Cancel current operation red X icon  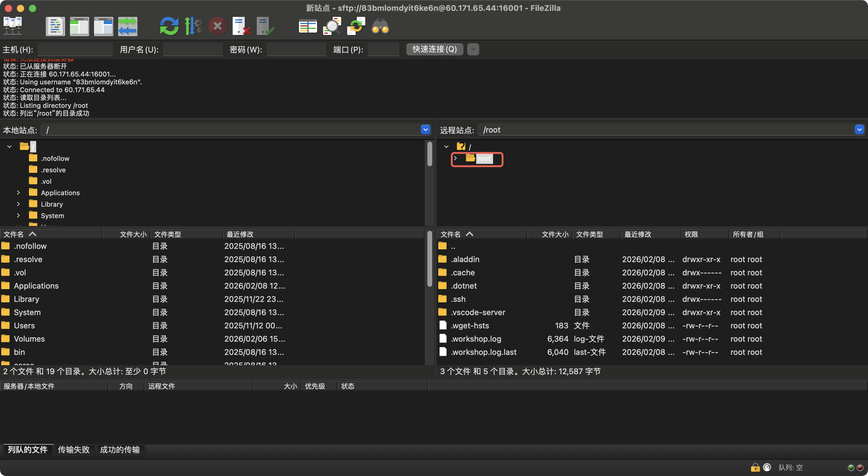point(217,26)
